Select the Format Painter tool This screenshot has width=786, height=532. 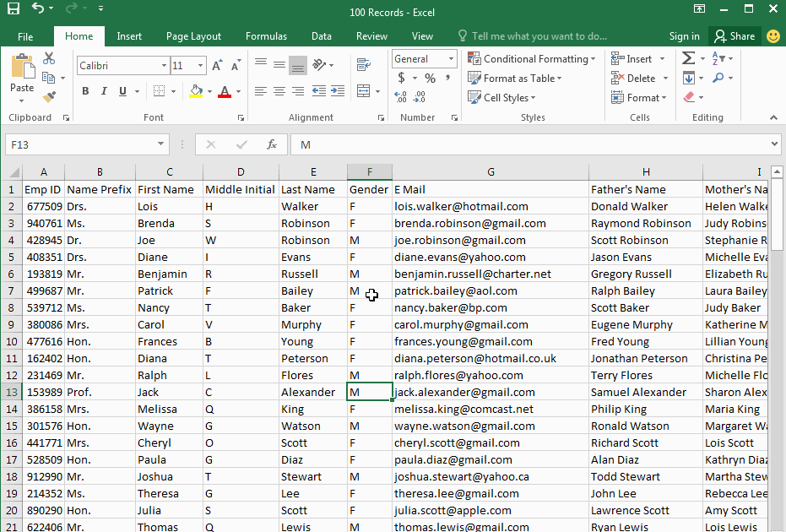coord(49,95)
